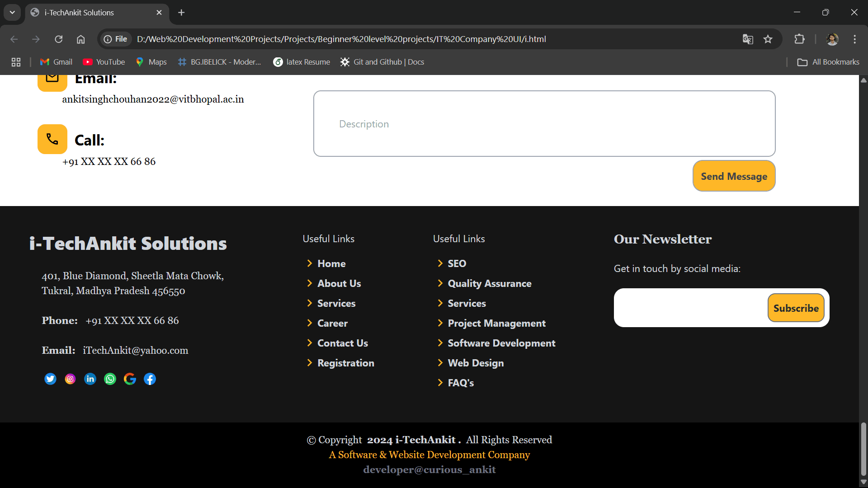
Task: Open the Web Design link
Action: pyautogui.click(x=476, y=363)
